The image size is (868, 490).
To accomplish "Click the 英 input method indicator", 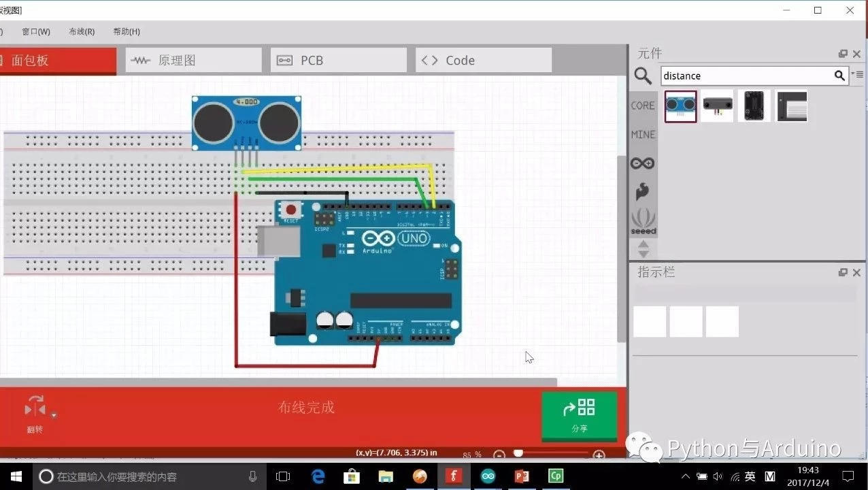I will [x=750, y=476].
